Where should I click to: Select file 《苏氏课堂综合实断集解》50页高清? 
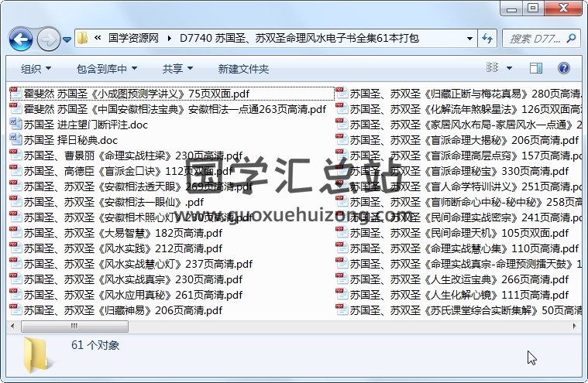459,310
